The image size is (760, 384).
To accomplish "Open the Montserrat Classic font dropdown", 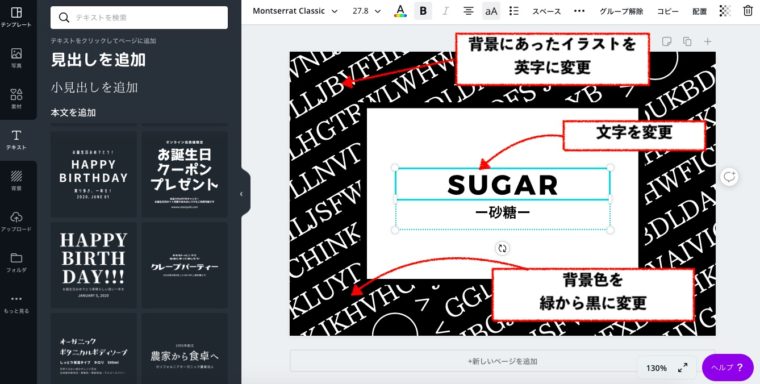I will tap(295, 11).
